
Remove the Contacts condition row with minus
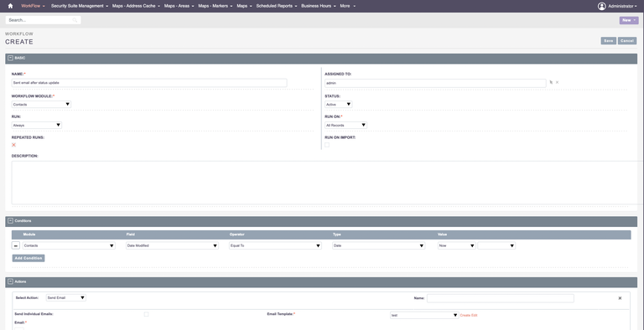click(16, 245)
